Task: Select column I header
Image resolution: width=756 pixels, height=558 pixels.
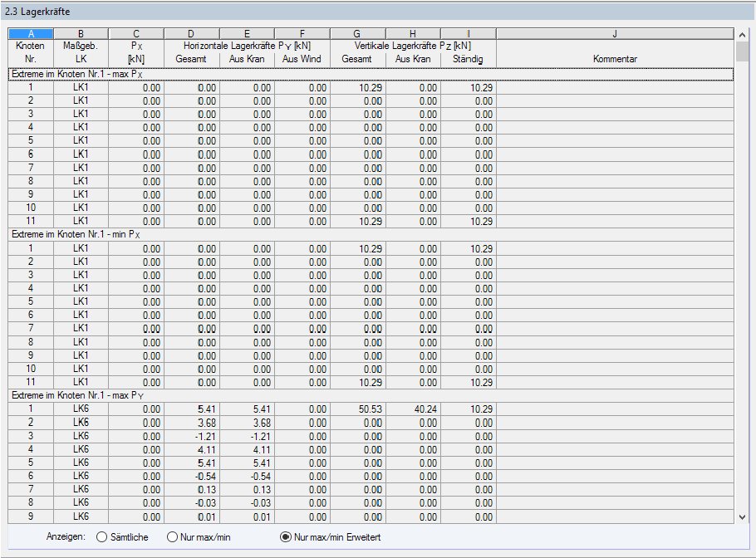Action: (469, 34)
